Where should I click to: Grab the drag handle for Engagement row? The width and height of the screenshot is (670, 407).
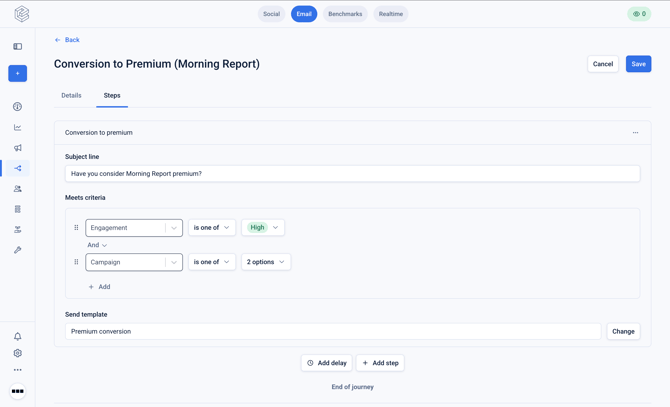pyautogui.click(x=76, y=228)
